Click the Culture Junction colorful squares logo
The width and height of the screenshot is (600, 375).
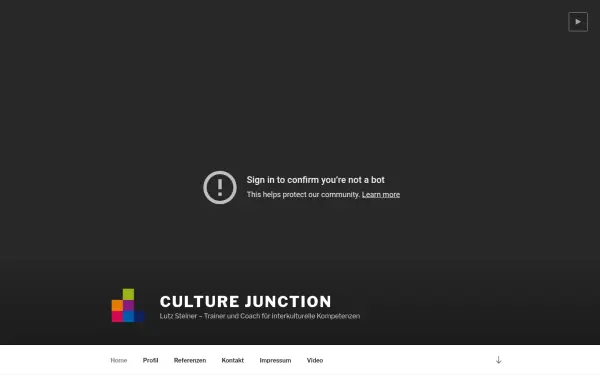pos(128,305)
